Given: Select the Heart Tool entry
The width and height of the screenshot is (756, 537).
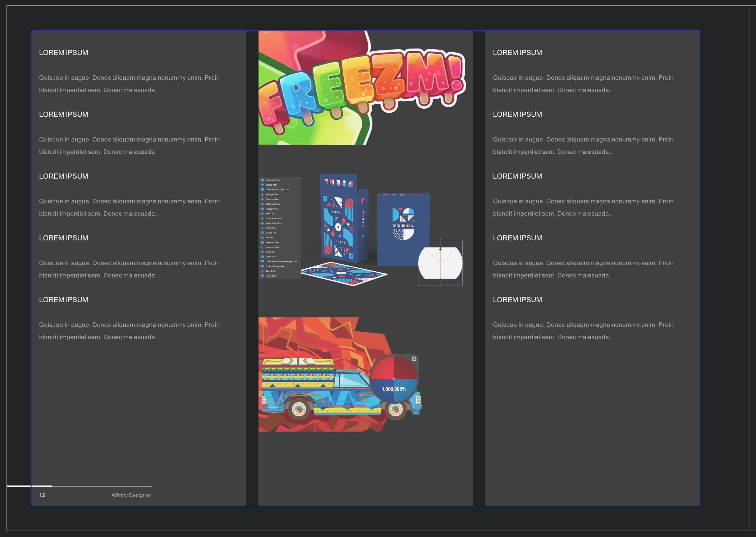Looking at the screenshot, I should pos(268,276).
